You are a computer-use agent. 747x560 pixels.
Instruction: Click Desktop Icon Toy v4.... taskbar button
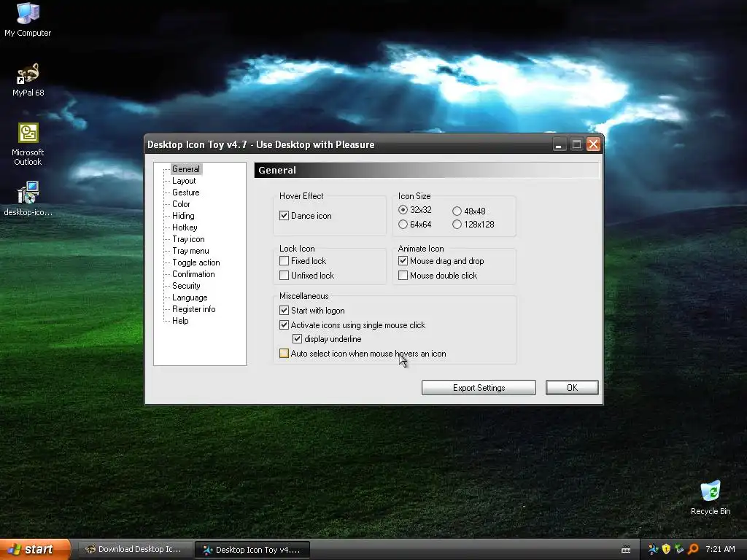click(x=252, y=550)
